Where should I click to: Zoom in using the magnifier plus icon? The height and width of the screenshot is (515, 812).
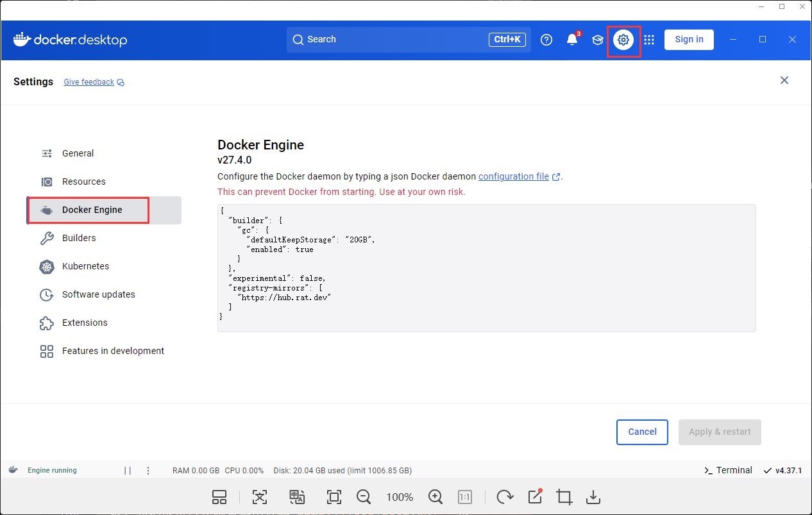pos(436,497)
